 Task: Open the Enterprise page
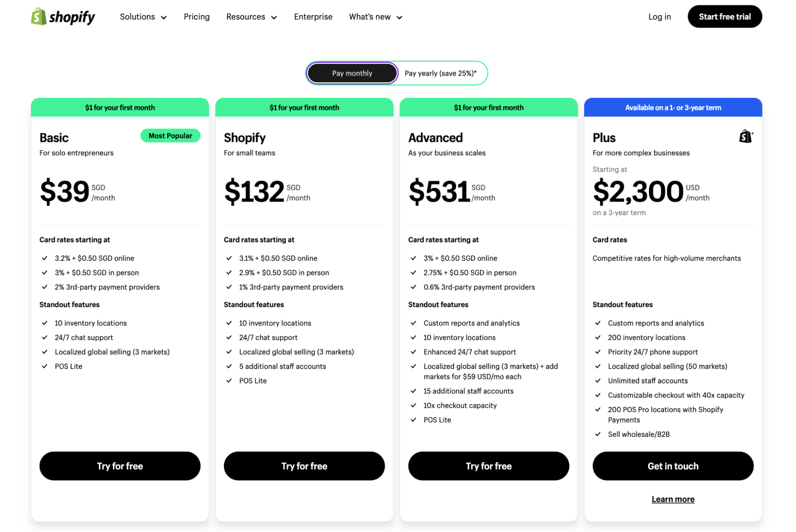313,17
